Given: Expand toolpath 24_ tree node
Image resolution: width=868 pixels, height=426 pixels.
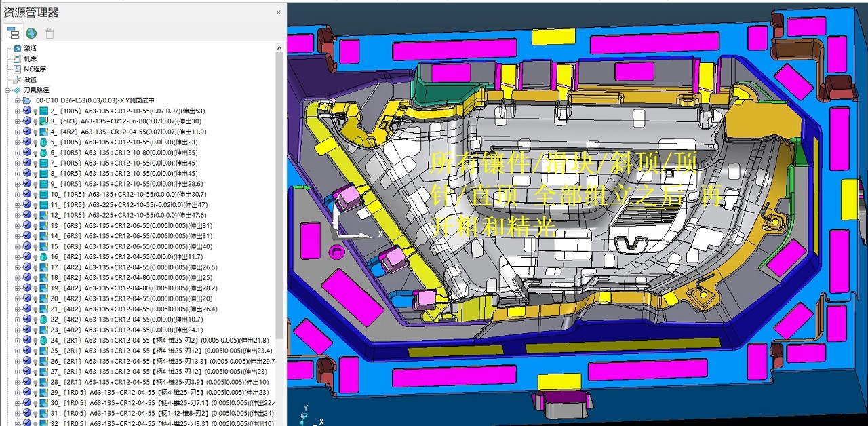Looking at the screenshot, I should tap(18, 341).
